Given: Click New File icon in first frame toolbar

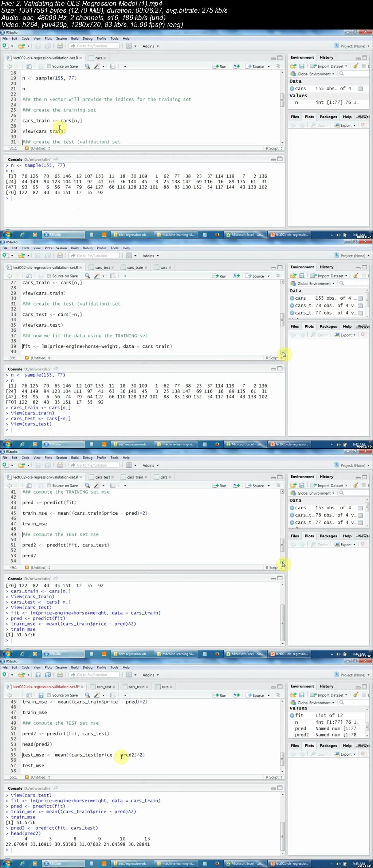Looking at the screenshot, I should (5, 46).
